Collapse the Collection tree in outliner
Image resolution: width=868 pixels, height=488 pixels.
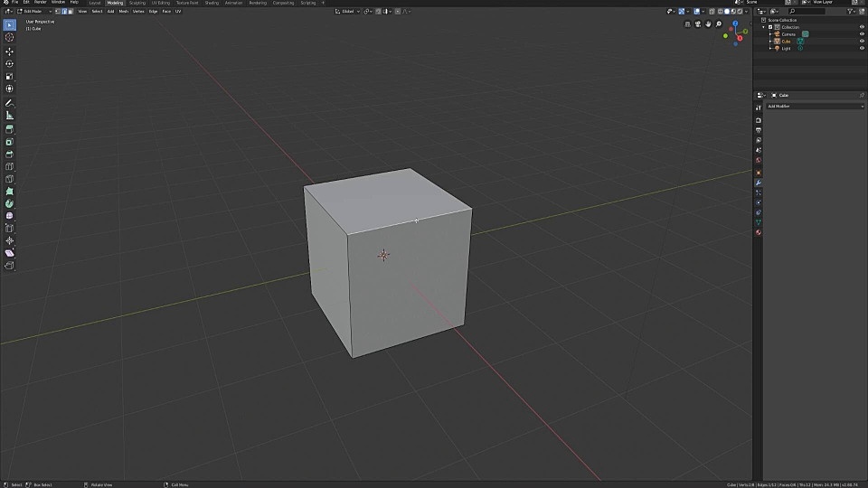point(764,27)
